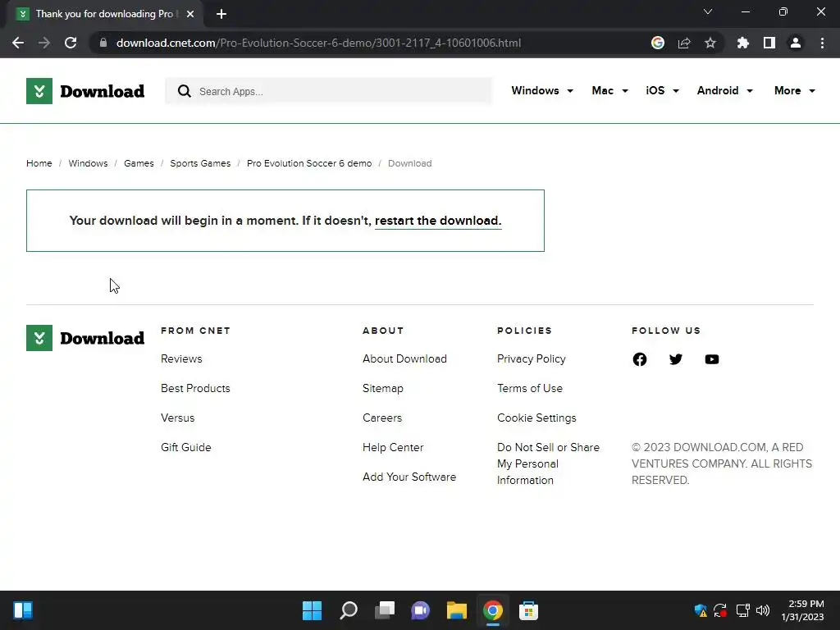Image resolution: width=840 pixels, height=630 pixels.
Task: Open the Games breadcrumb link
Action: 139,163
